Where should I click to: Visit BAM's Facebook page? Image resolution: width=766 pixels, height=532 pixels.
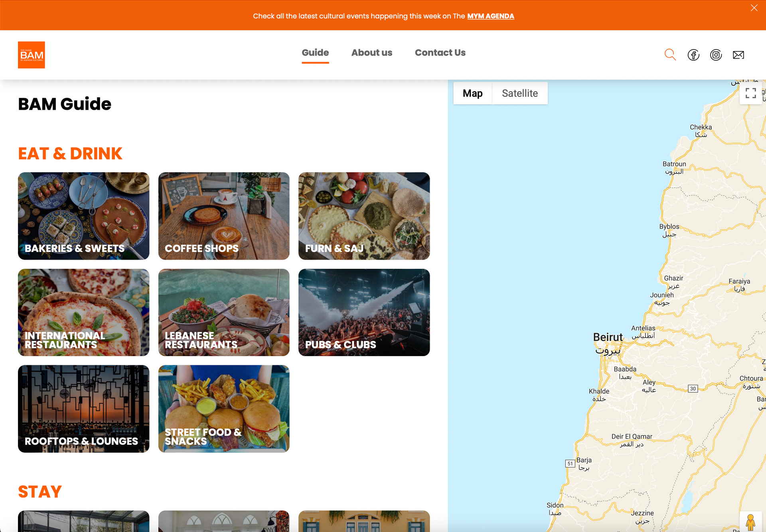pos(693,55)
